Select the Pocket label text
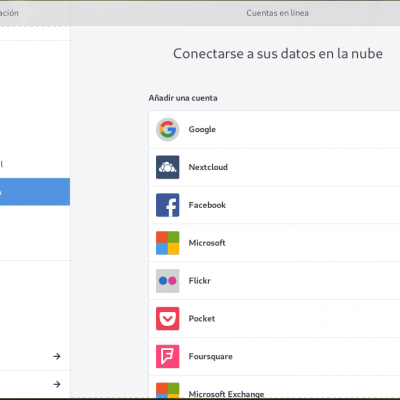Screen dimensions: 400x400 pos(202,318)
